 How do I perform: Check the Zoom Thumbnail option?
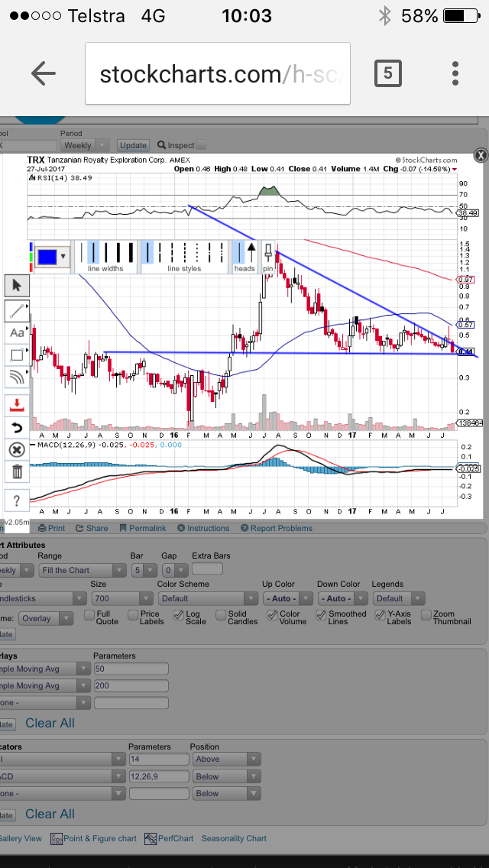pyautogui.click(x=426, y=614)
